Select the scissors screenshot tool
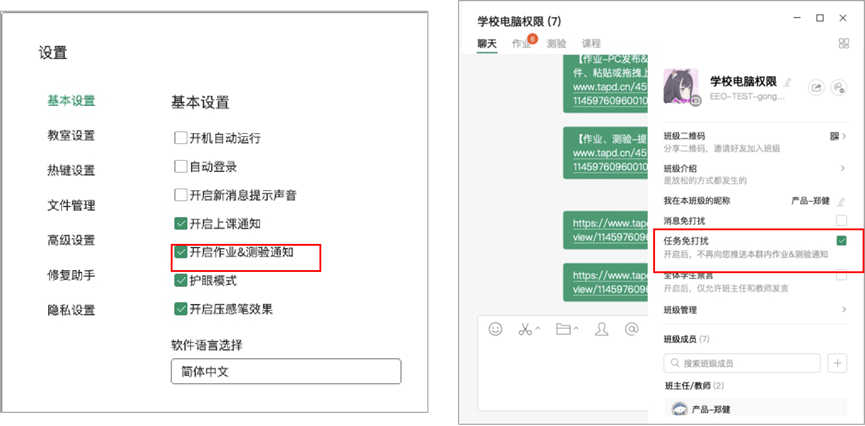The width and height of the screenshot is (865, 426). (x=525, y=329)
